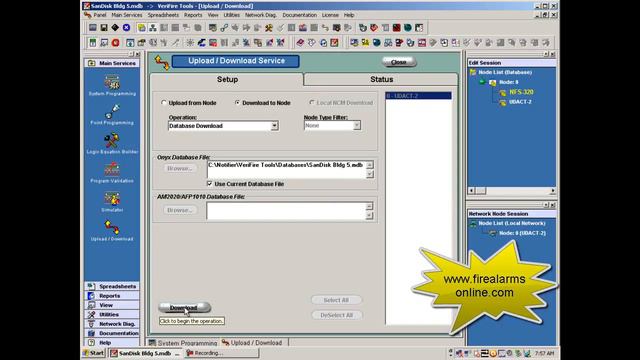Switch to the Setup tab
Screen dimensions: 640x360
227,80
